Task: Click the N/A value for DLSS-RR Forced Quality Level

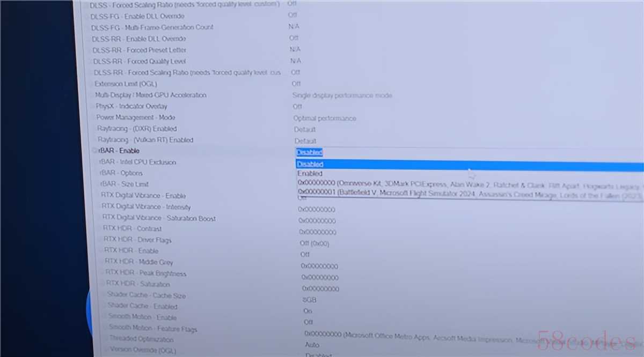Action: [x=296, y=61]
